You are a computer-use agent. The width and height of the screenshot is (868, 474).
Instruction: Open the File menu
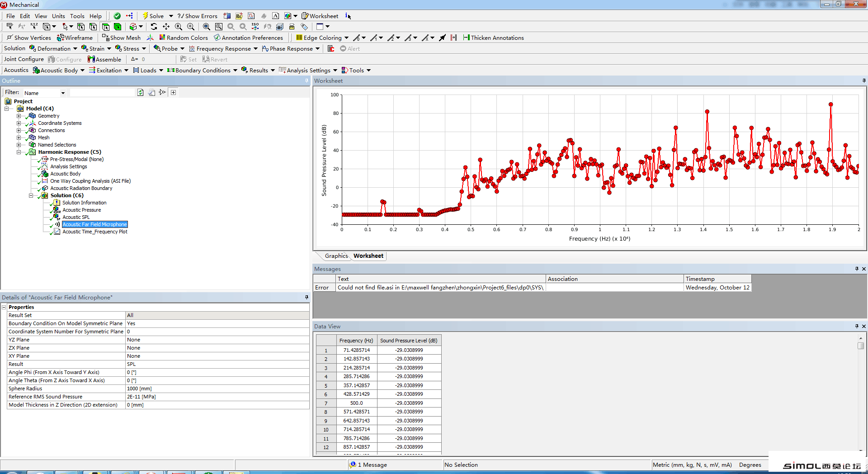(x=10, y=16)
